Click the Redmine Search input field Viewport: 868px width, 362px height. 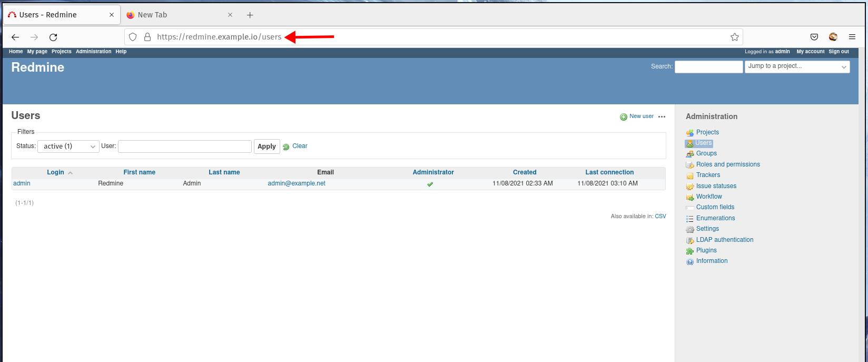click(709, 66)
